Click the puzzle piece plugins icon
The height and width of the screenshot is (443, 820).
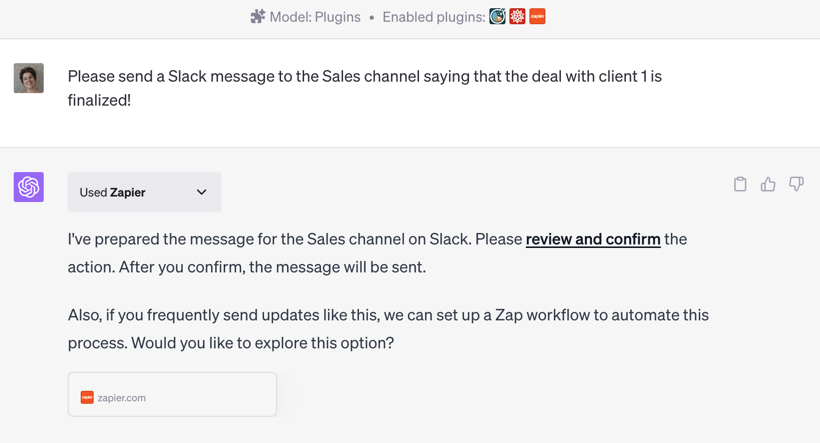click(258, 16)
